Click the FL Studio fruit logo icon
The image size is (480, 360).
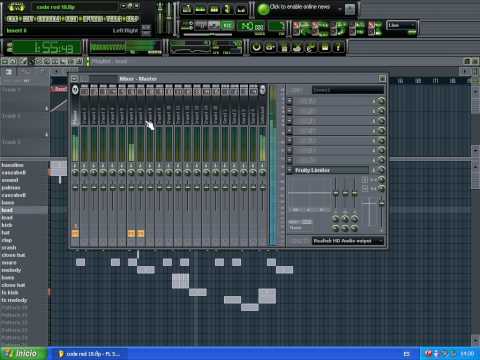(x=16, y=7)
